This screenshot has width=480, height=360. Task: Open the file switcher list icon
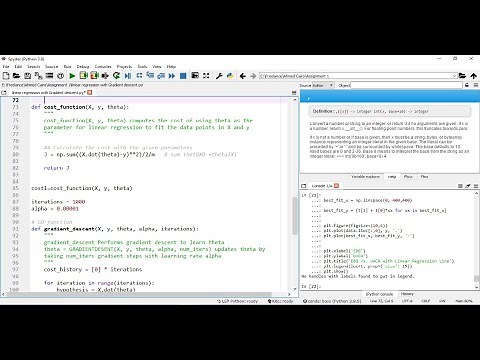pyautogui.click(x=49, y=76)
